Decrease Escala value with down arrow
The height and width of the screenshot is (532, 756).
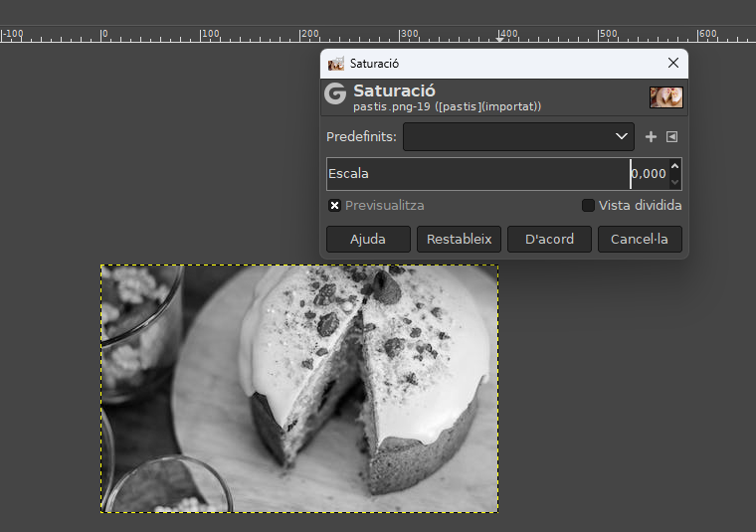coord(675,182)
